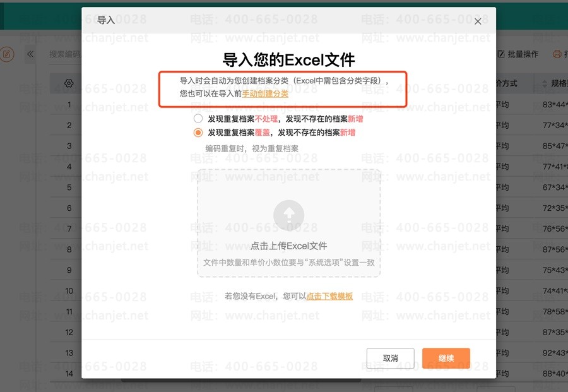
Task: Click the 编码重复时，视为重复档案 hint text
Action: (x=252, y=148)
